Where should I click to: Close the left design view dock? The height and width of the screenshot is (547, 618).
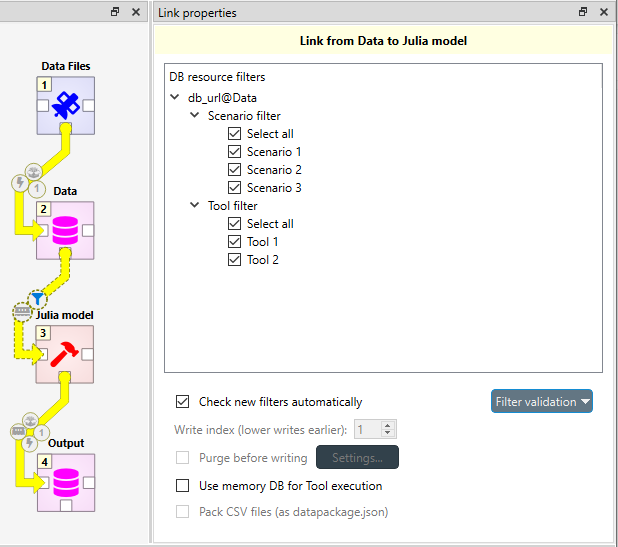click(x=136, y=12)
